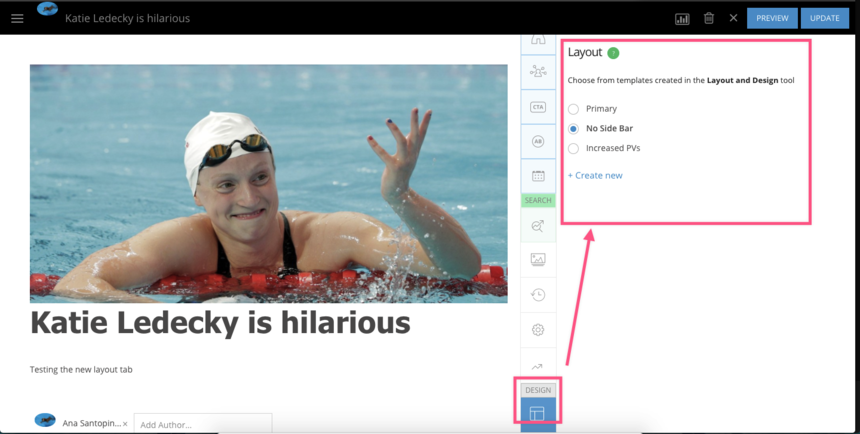The width and height of the screenshot is (860, 434).
Task: Open the Design layout tab icon
Action: click(538, 413)
